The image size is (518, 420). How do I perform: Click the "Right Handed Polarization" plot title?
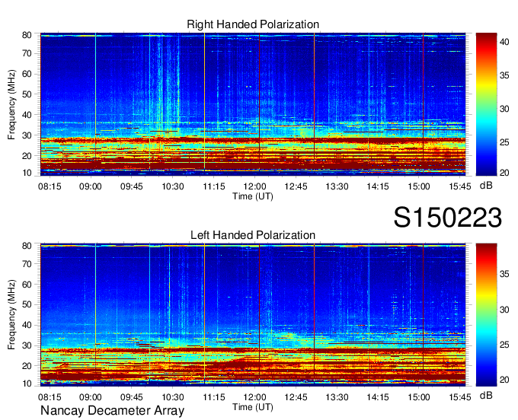253,24
